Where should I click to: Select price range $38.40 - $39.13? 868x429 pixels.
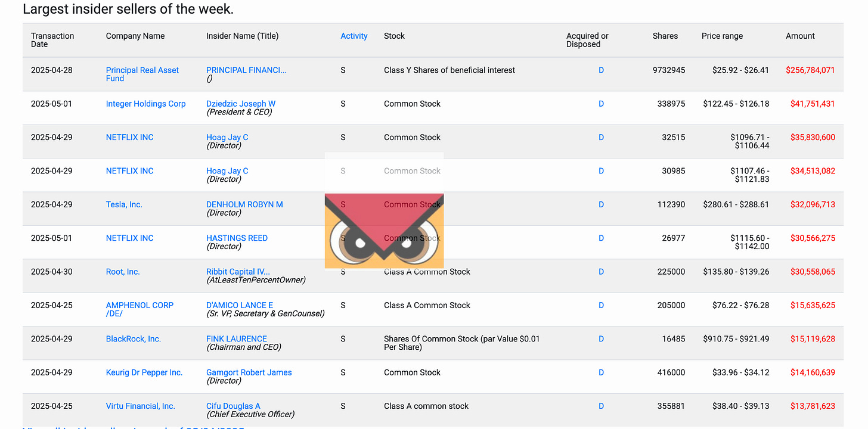741,406
